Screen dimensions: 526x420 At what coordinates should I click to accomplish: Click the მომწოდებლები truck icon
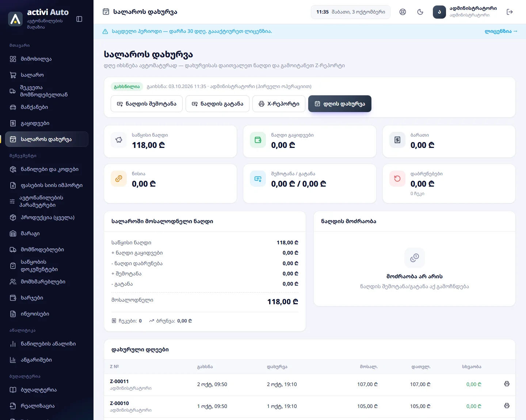13,249
